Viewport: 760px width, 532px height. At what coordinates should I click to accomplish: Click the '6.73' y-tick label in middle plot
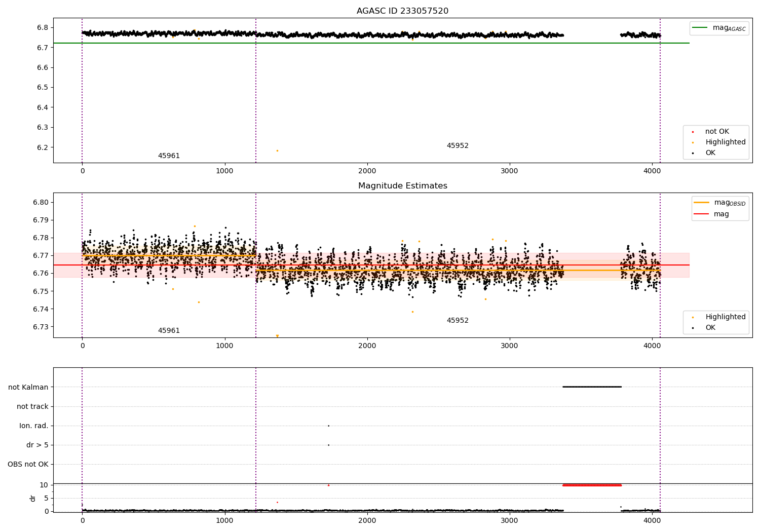click(x=41, y=327)
